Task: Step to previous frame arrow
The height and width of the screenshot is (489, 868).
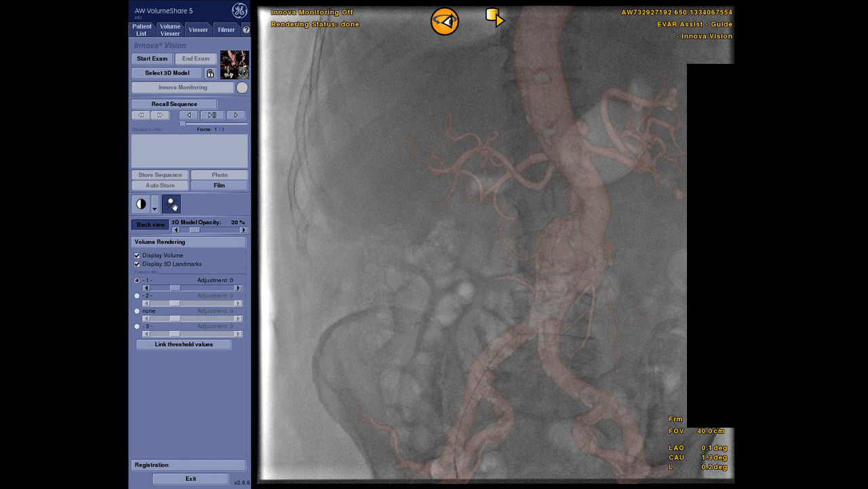Action: click(x=189, y=115)
